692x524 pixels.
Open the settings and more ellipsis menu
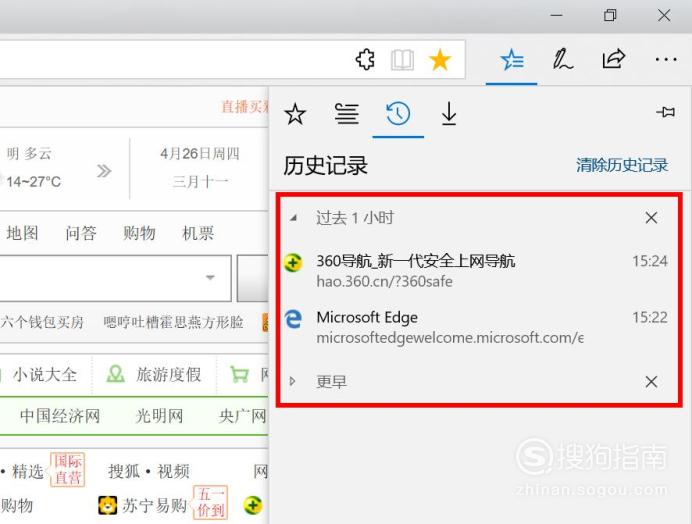coord(666,59)
